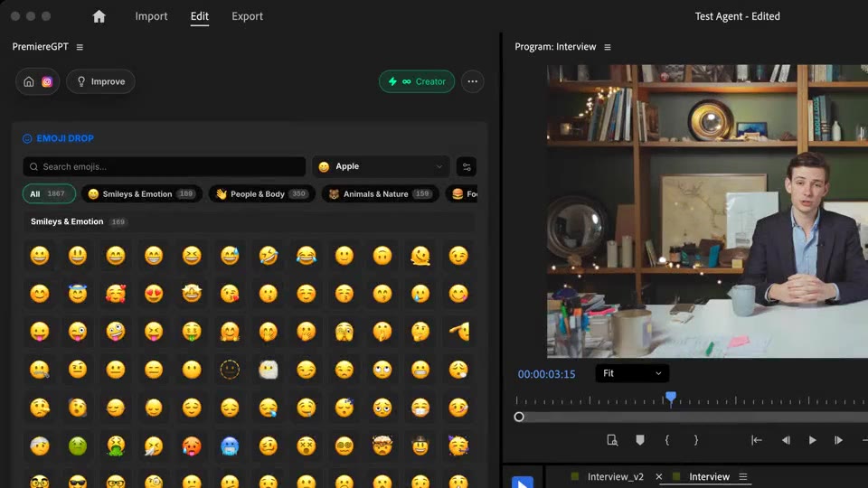Pick the partying face emoji

[x=458, y=446]
